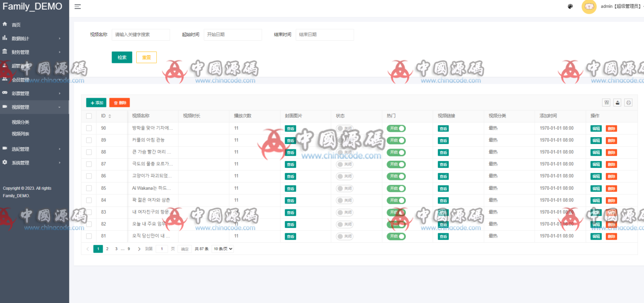This screenshot has width=644, height=303.
Task: Open the column filter grid icon
Action: tap(606, 102)
